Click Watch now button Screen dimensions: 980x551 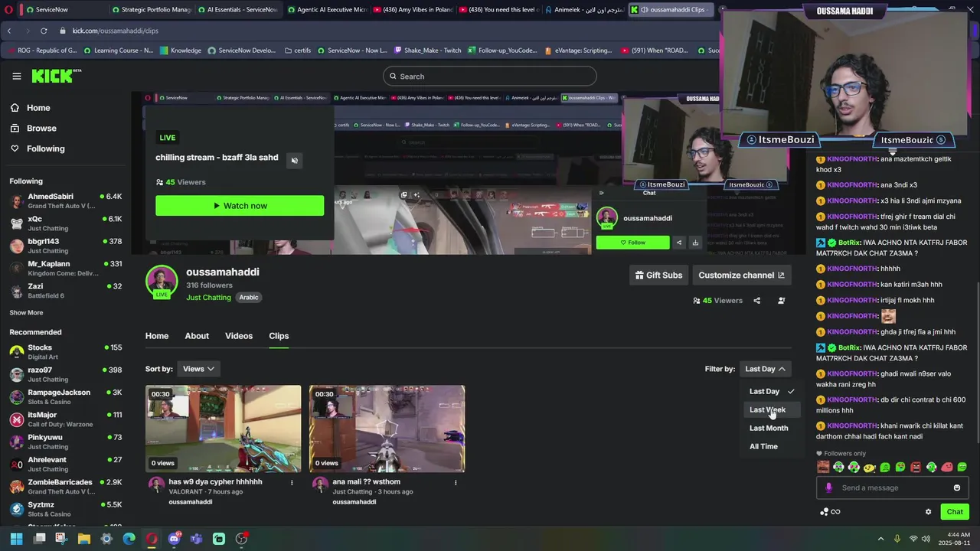[x=240, y=205]
